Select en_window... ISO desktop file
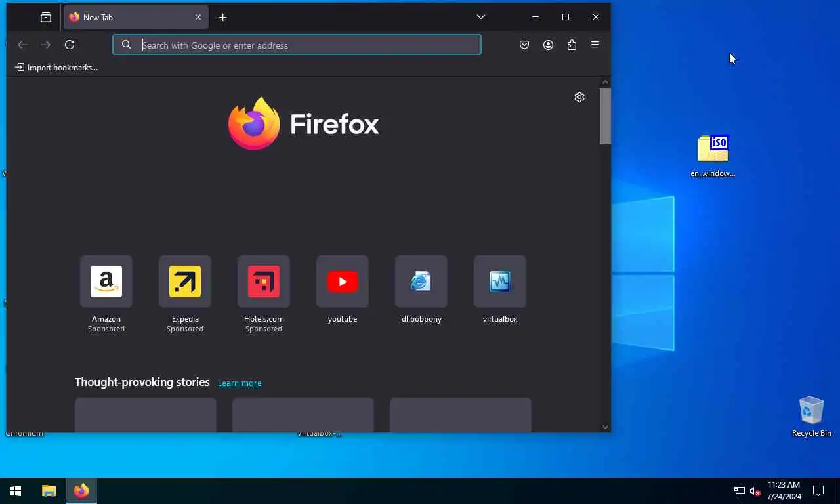 [x=713, y=156]
